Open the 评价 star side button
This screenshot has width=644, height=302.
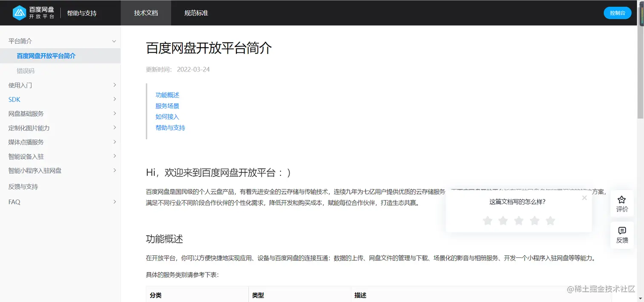[x=622, y=204]
